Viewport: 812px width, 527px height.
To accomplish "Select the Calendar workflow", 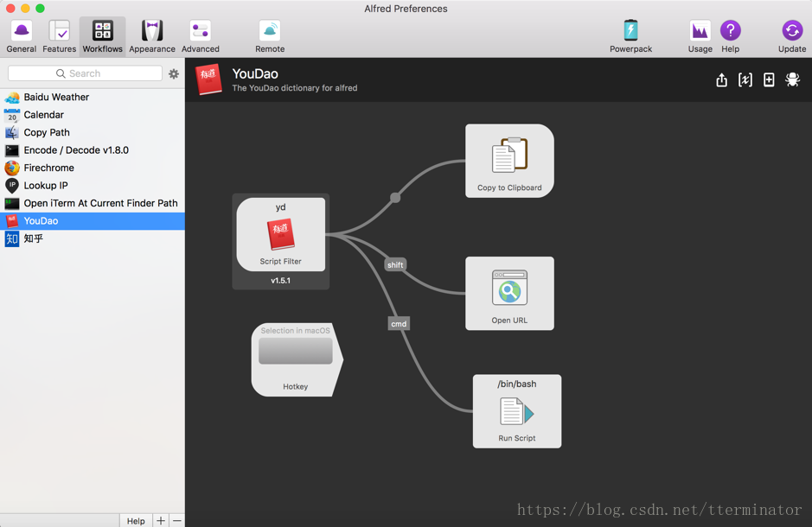I will (x=93, y=115).
